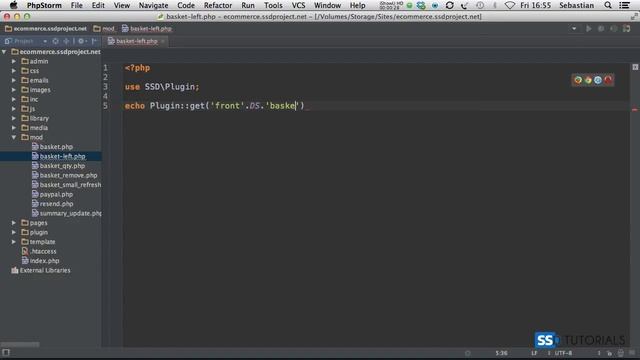Screen dimensions: 640x360
Task: Click the Debug icon in toolbar
Action: click(601, 29)
